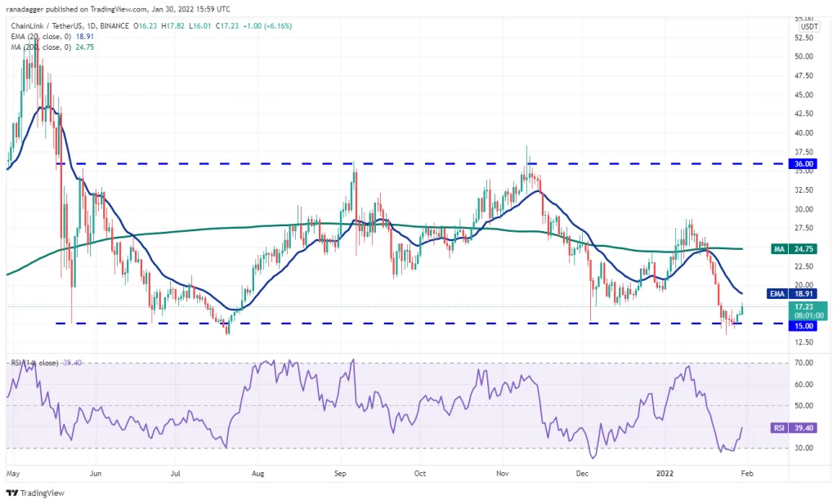Screen dimensions: 837x504
Task: Click the Aug label on time axis
Action: pos(257,473)
